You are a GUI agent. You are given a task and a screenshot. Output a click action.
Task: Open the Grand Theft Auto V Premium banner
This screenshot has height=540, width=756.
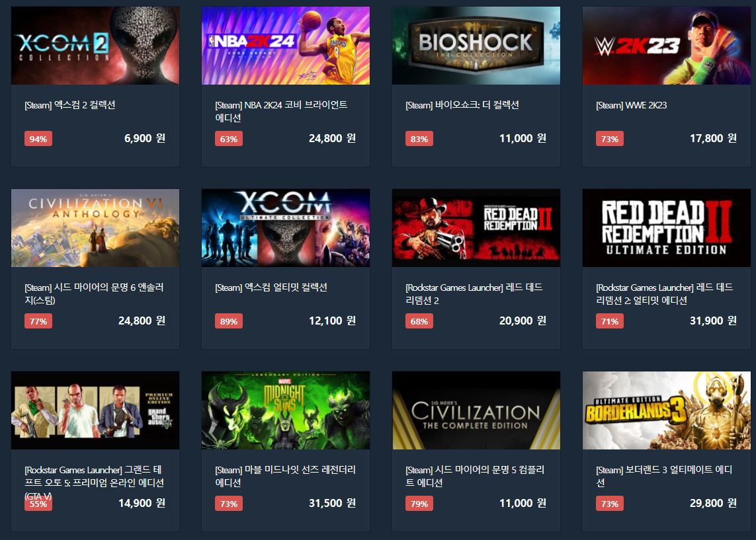tap(95, 410)
